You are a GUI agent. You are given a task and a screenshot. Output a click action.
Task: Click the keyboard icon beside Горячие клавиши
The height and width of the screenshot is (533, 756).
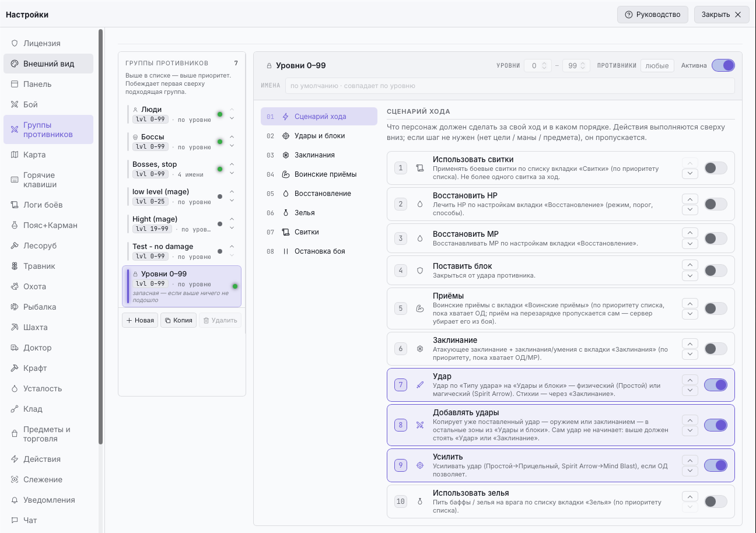pos(15,180)
